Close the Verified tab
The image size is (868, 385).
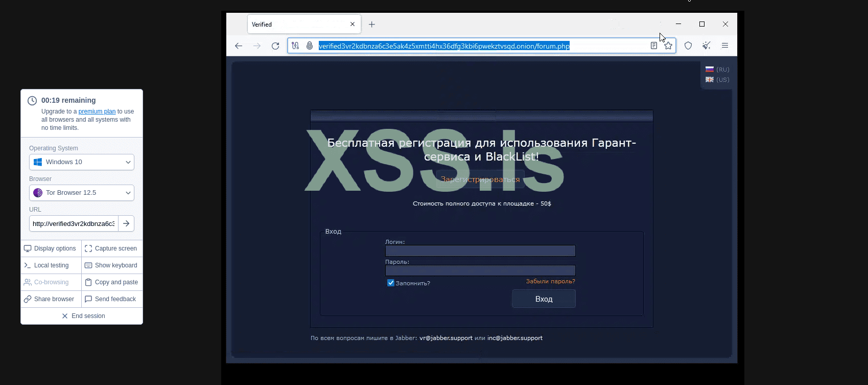[353, 25]
